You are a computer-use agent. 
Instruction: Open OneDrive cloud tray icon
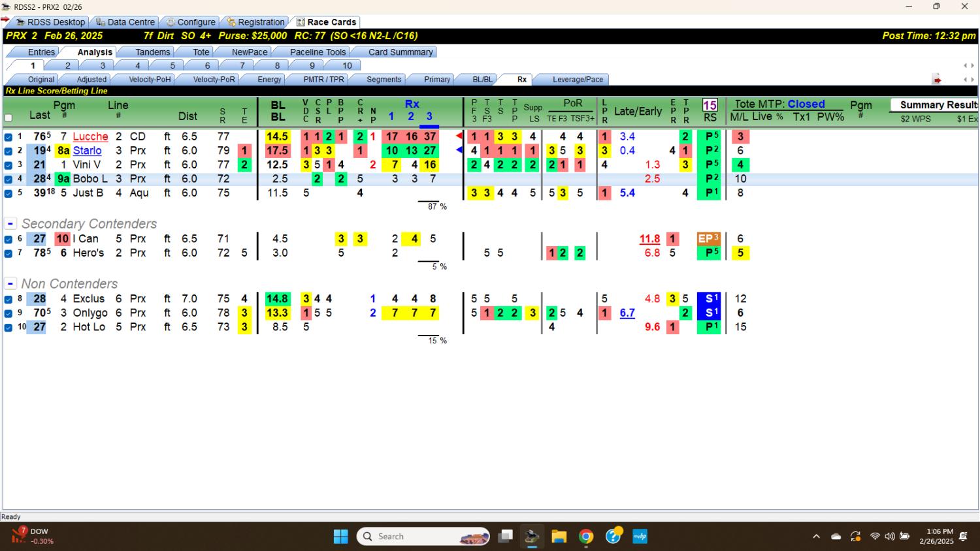[x=836, y=537]
